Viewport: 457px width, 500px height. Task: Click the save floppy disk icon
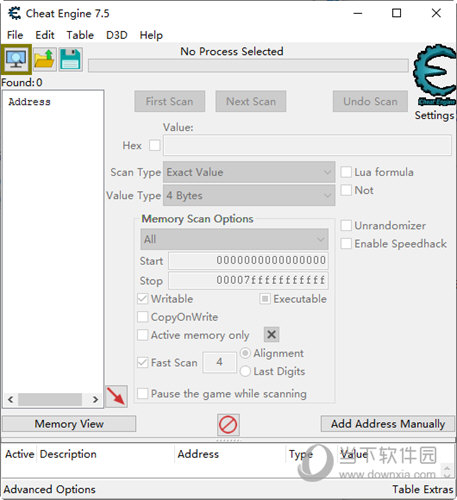tap(70, 59)
